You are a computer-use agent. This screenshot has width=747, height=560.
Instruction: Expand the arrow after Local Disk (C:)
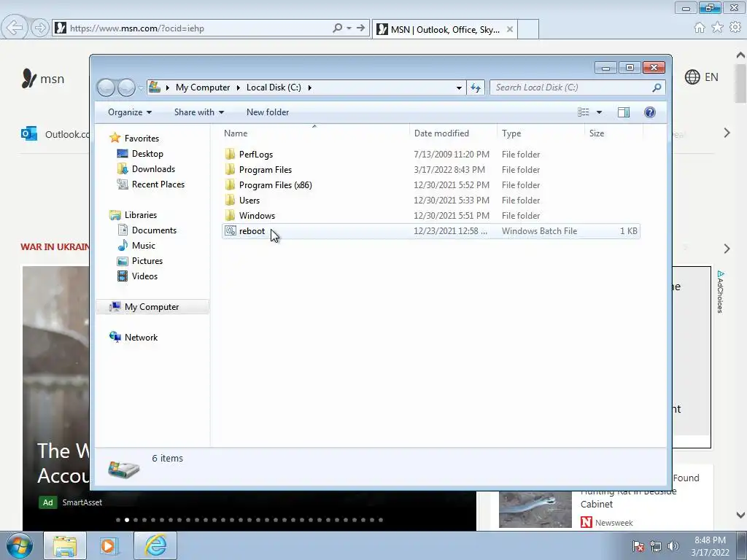pyautogui.click(x=309, y=87)
